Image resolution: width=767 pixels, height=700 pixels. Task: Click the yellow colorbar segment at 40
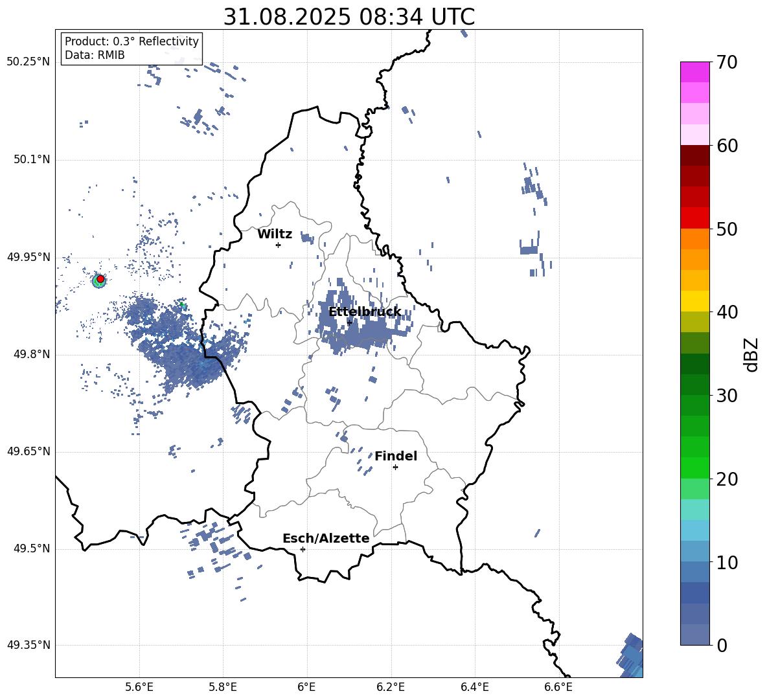point(694,301)
